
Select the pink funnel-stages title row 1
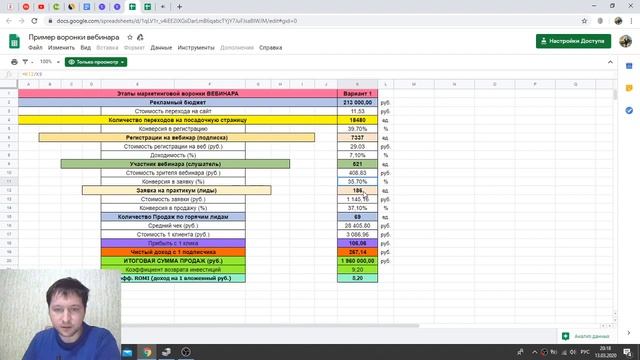[x=178, y=93]
